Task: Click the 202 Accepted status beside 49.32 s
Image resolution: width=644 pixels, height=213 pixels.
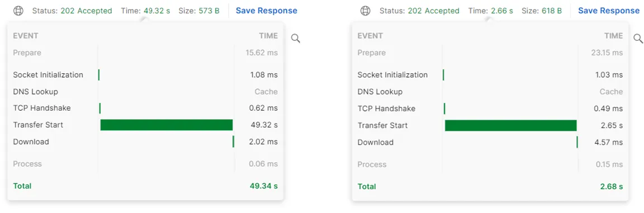Action: (86, 11)
